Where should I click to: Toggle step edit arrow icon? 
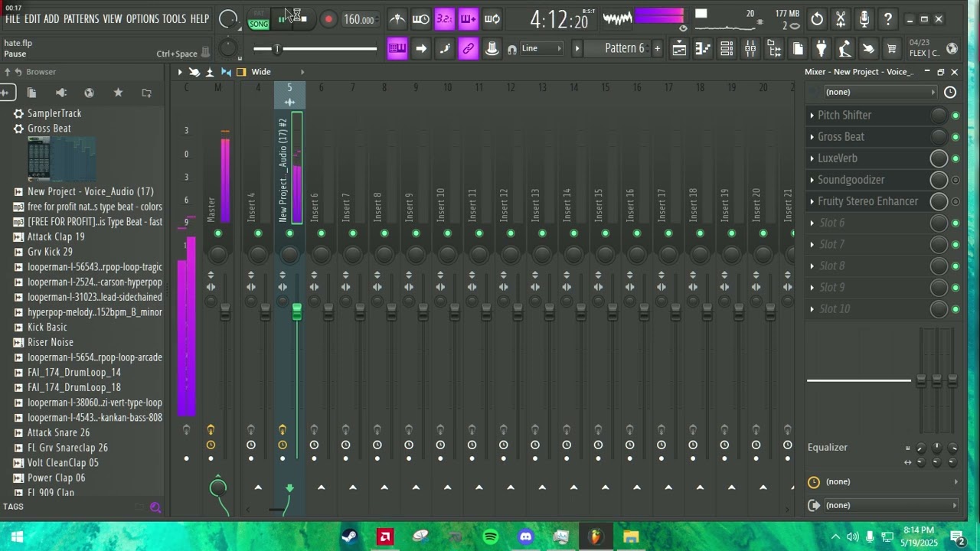[x=421, y=48]
